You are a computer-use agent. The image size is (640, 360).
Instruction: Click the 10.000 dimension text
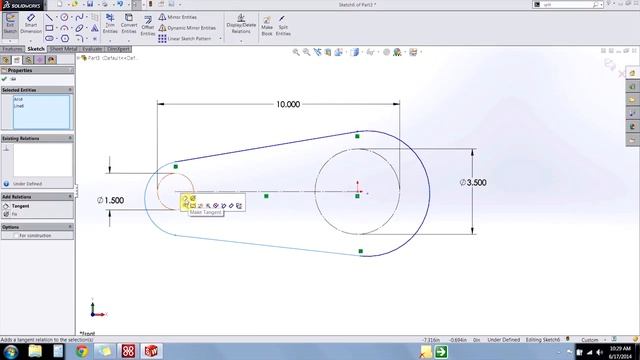click(288, 104)
